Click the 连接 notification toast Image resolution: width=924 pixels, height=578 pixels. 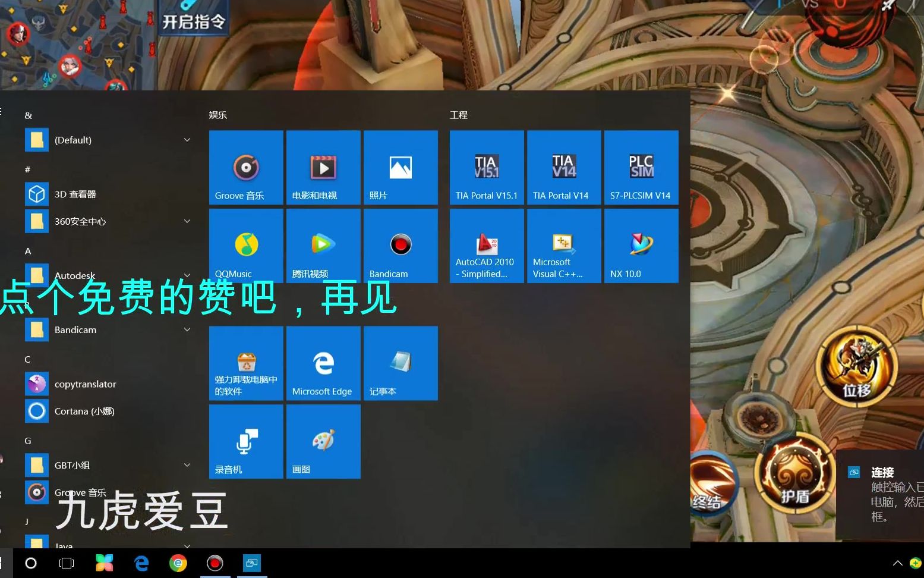point(880,495)
